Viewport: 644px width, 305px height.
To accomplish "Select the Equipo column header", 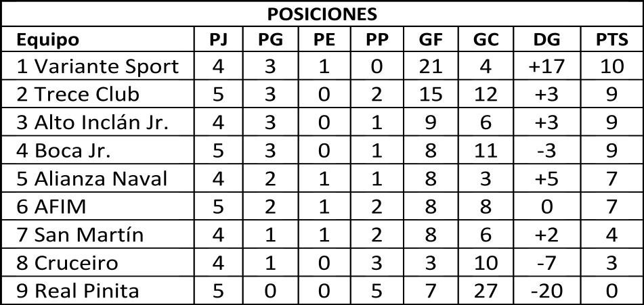I will click(x=47, y=40).
